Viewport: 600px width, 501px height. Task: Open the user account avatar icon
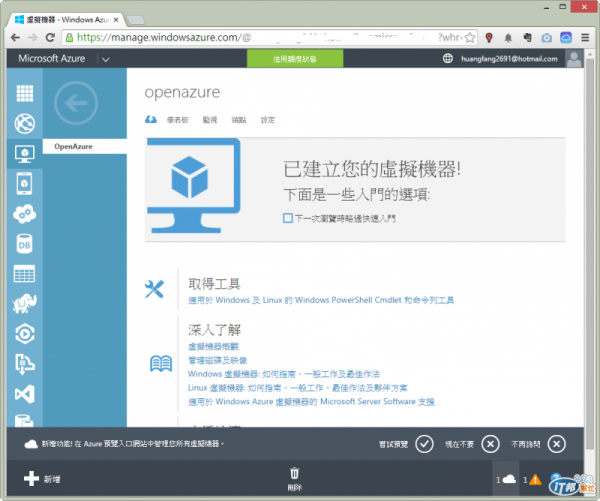click(574, 59)
